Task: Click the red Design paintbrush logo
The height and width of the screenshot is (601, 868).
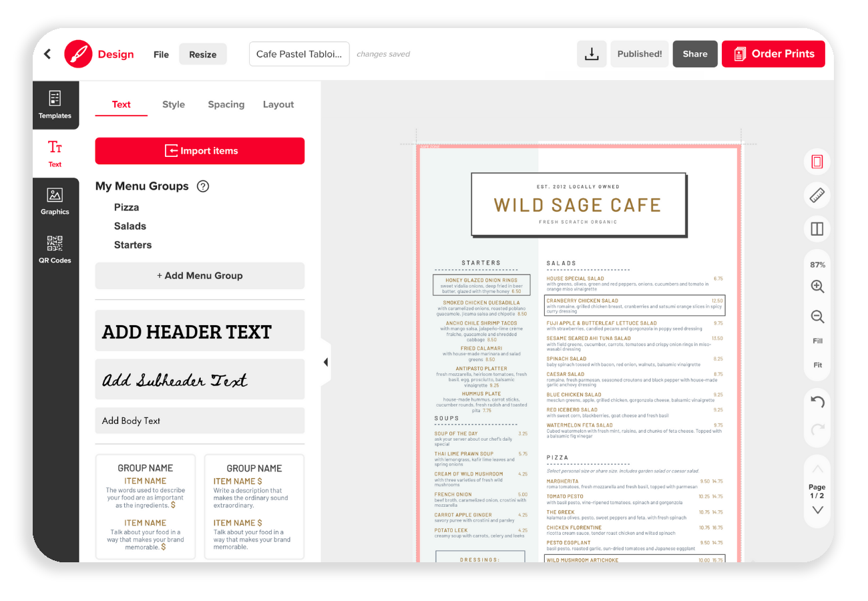Action: pos(78,54)
